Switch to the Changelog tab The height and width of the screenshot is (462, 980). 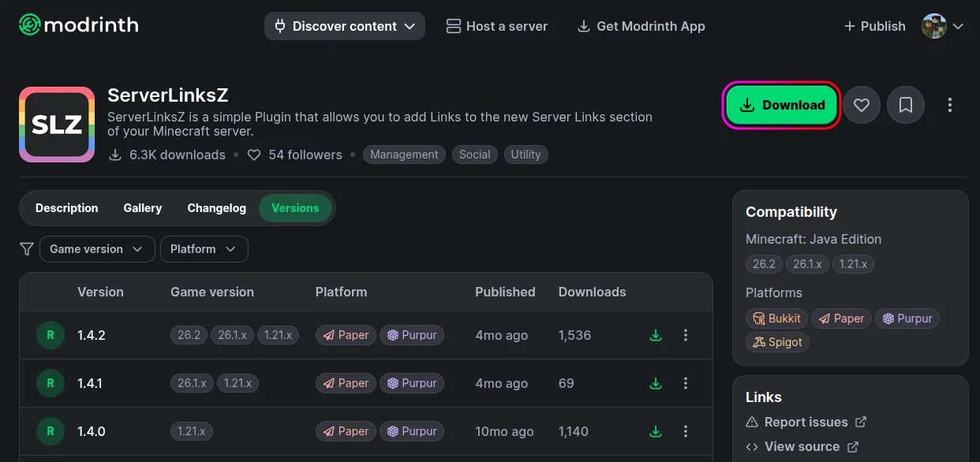tap(217, 208)
